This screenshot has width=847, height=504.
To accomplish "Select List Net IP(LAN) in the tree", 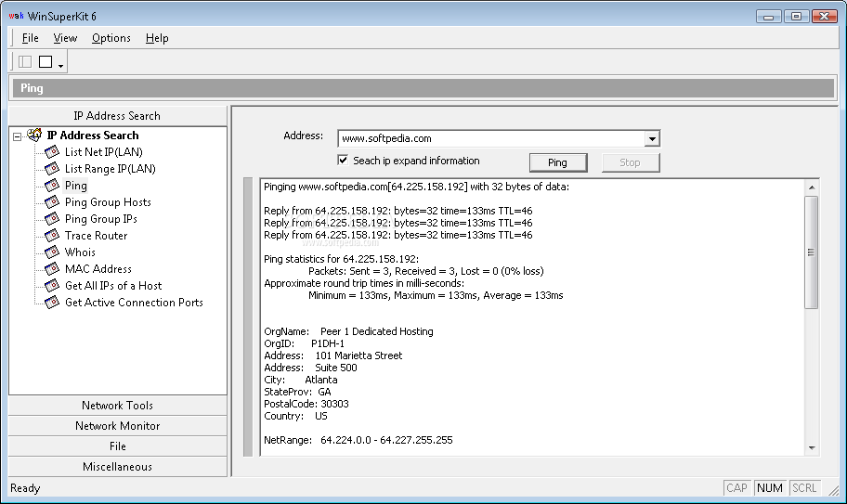I will point(104,152).
